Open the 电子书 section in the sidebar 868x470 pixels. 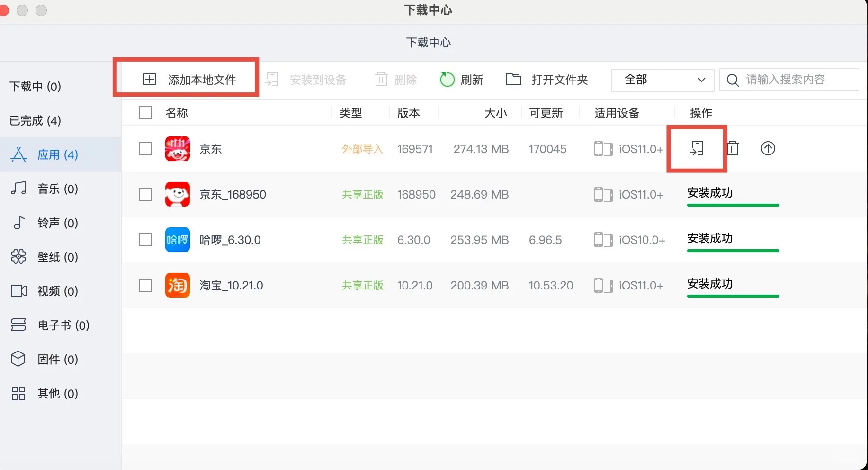62,325
